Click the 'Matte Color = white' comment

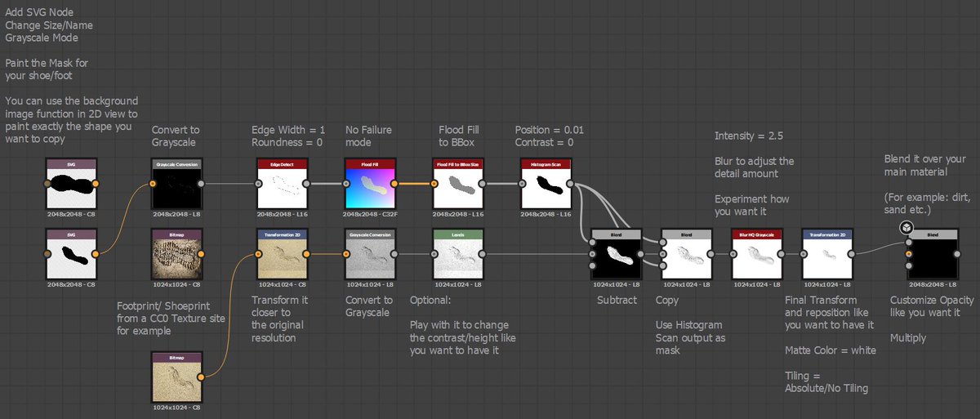pyautogui.click(x=829, y=350)
